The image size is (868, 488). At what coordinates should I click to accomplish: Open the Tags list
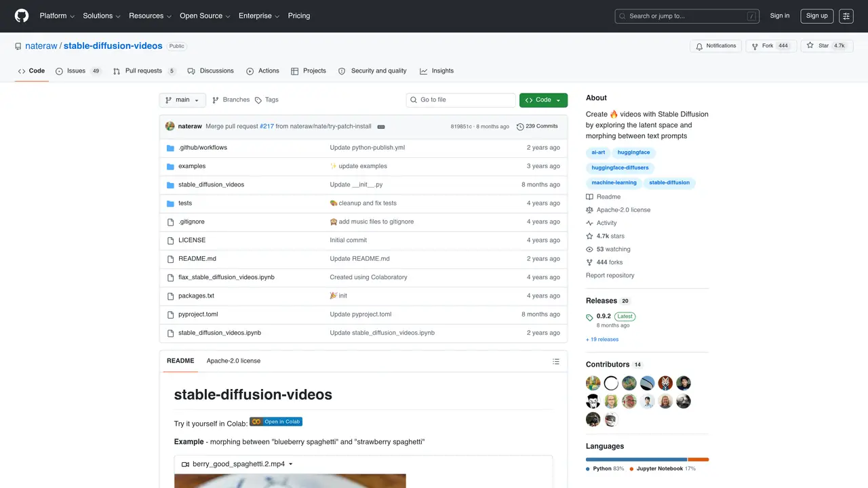(267, 100)
